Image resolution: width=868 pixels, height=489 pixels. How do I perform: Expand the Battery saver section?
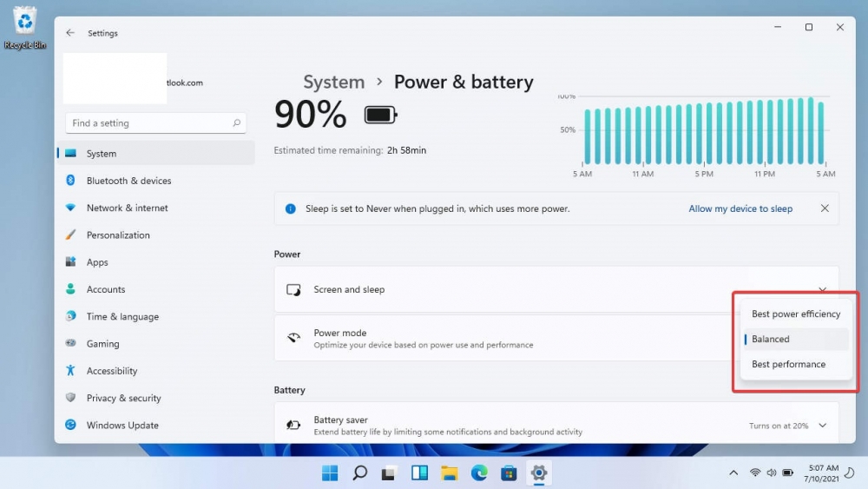coord(823,426)
